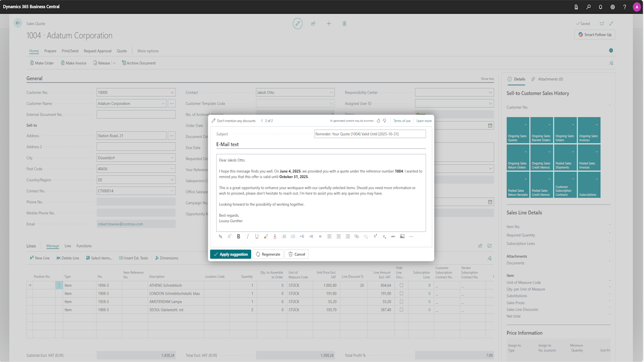Edit the email Subject field

click(370, 134)
